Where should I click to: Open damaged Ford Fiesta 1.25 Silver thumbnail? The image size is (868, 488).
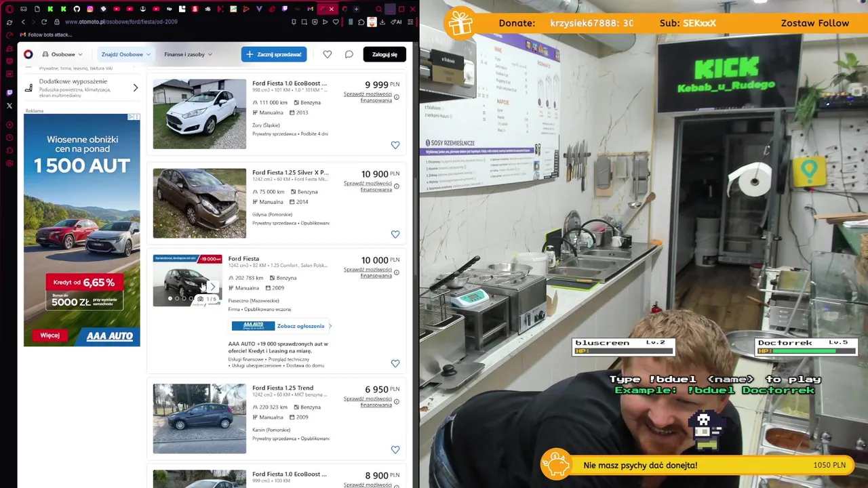[x=199, y=203]
